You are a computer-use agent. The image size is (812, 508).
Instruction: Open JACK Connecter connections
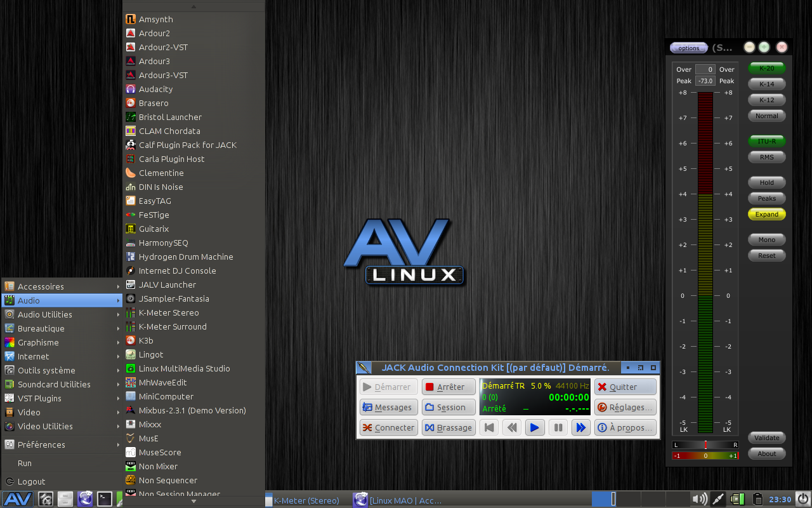pyautogui.click(x=389, y=427)
